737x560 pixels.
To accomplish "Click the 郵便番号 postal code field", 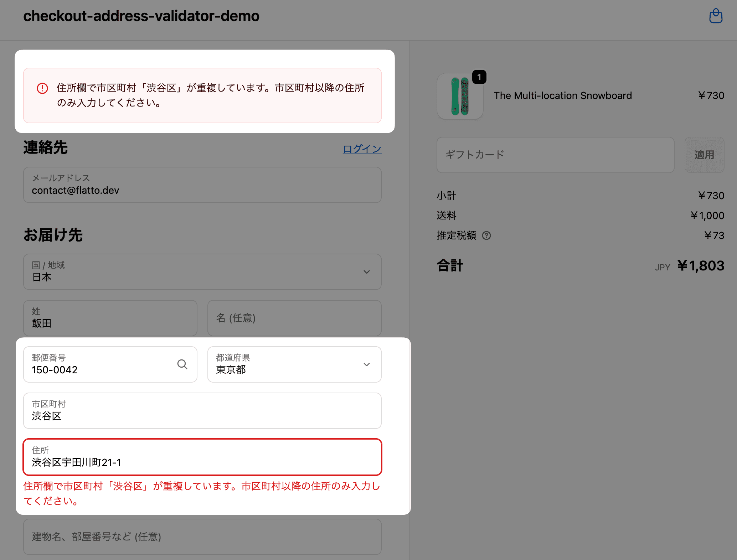I will pyautogui.click(x=100, y=364).
